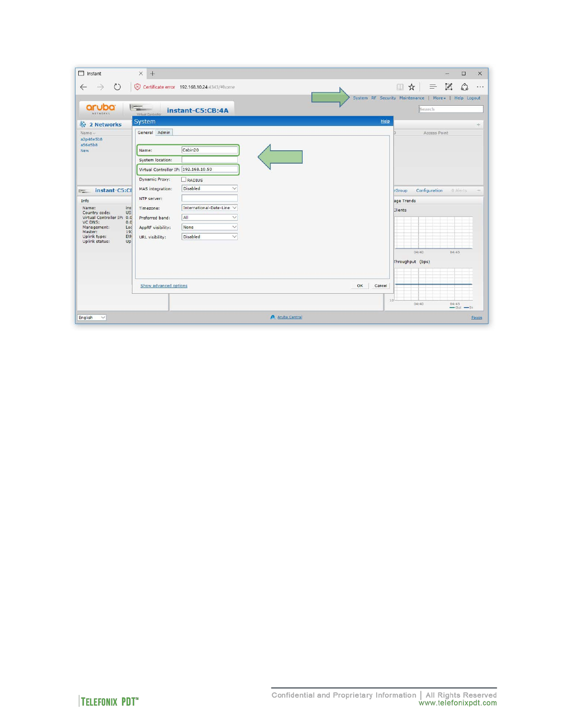This screenshot has width=563, height=728.
Task: Open the English language dropdown
Action: point(92,318)
